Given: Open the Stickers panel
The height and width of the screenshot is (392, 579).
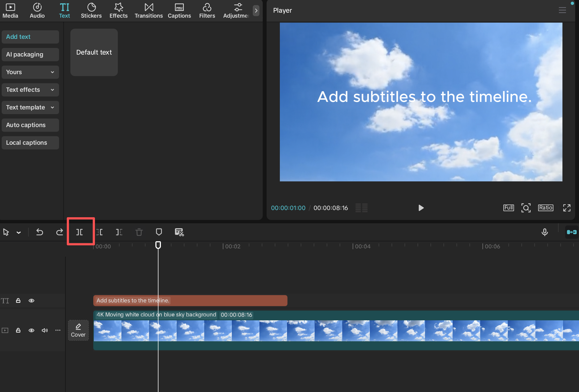Looking at the screenshot, I should [x=91, y=10].
